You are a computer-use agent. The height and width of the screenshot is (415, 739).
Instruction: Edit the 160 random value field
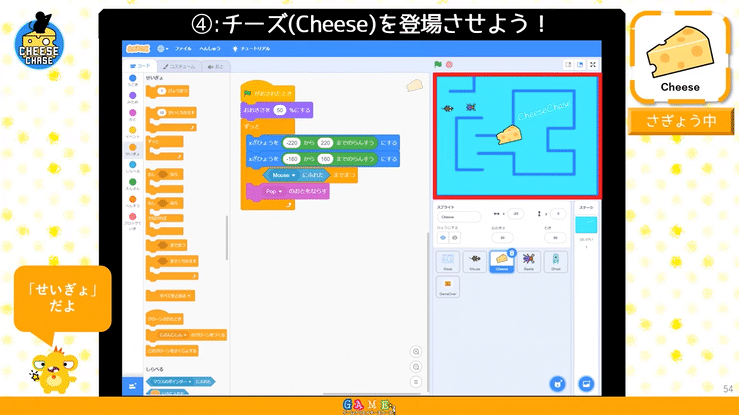coord(325,159)
